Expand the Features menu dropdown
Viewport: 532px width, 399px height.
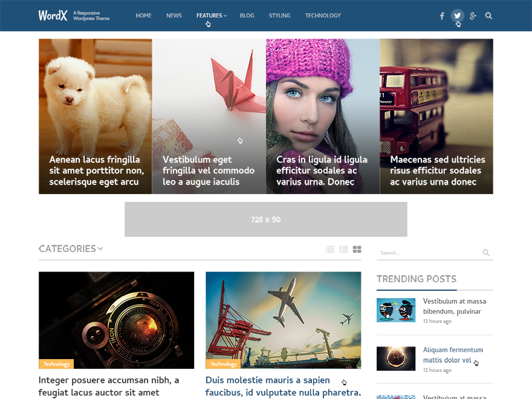pyautogui.click(x=212, y=16)
